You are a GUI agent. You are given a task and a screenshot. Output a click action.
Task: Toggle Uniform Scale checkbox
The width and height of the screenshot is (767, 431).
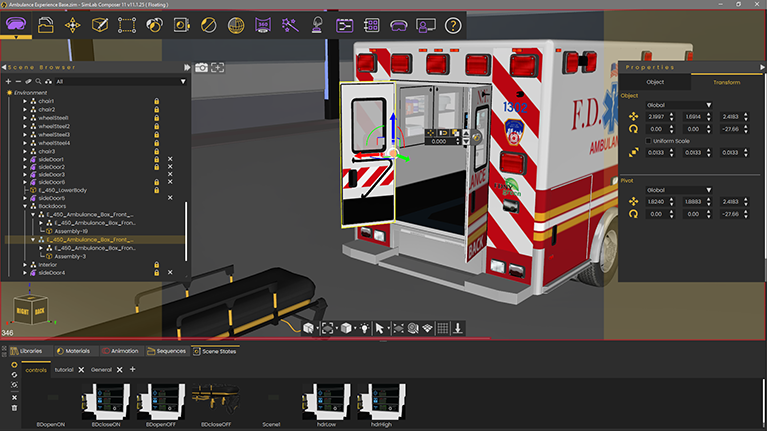649,141
